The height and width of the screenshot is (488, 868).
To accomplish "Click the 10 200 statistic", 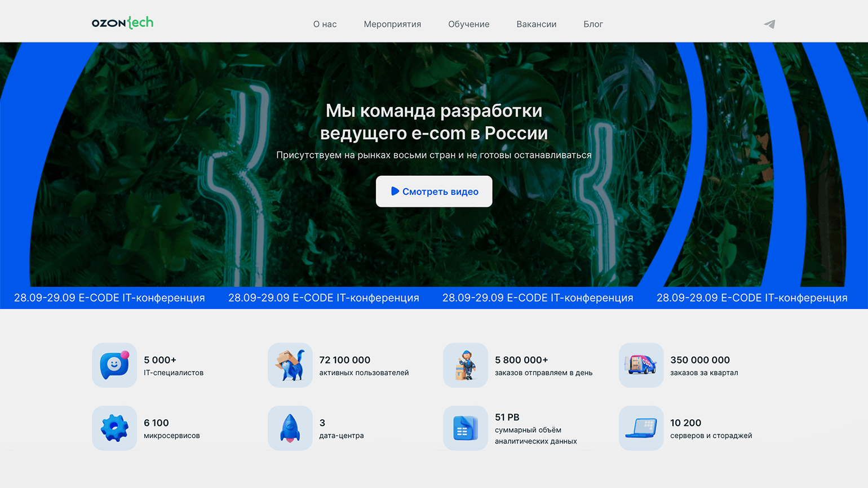I will (686, 423).
